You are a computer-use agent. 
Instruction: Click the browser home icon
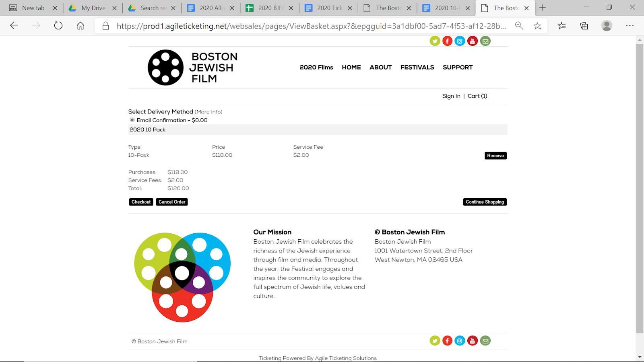point(80,26)
